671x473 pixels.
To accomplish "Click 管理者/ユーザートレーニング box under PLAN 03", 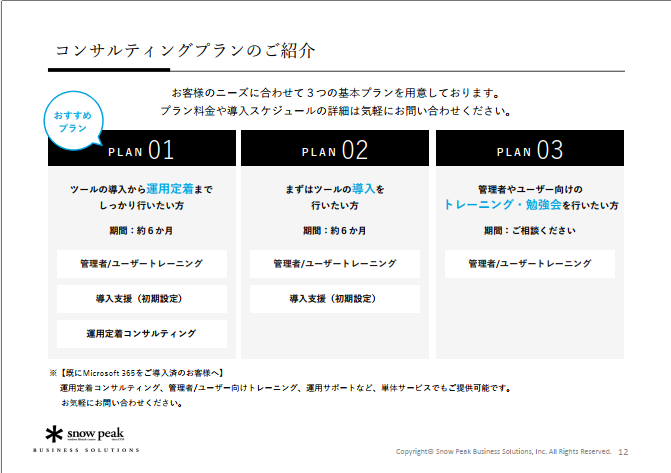I will [530, 264].
